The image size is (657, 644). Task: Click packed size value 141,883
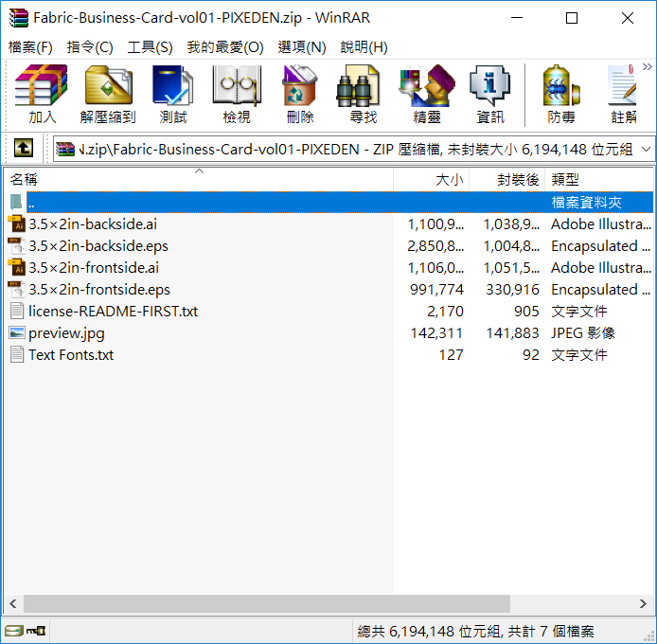point(512,333)
